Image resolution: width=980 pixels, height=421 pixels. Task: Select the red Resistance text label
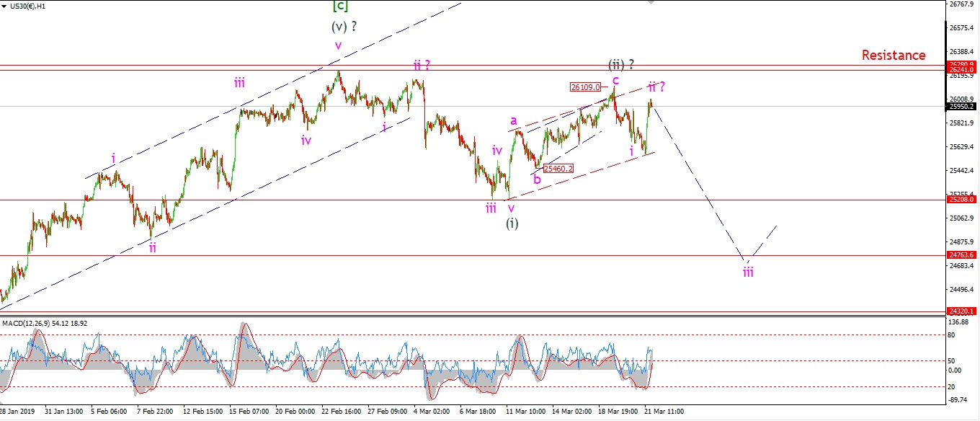point(893,55)
